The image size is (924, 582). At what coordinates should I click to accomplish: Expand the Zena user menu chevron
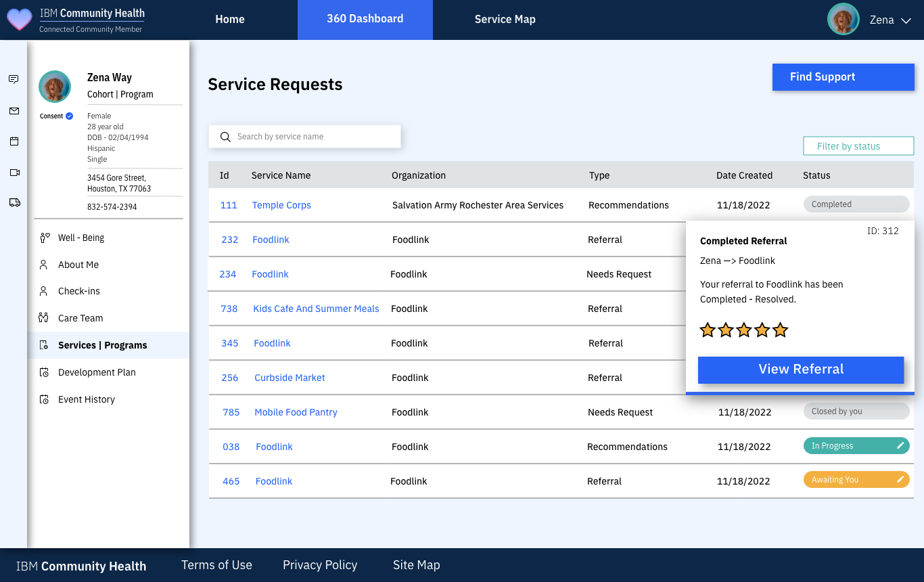click(906, 21)
